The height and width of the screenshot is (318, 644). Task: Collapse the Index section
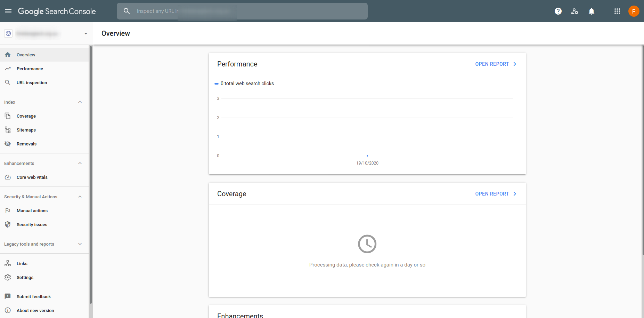(80, 102)
